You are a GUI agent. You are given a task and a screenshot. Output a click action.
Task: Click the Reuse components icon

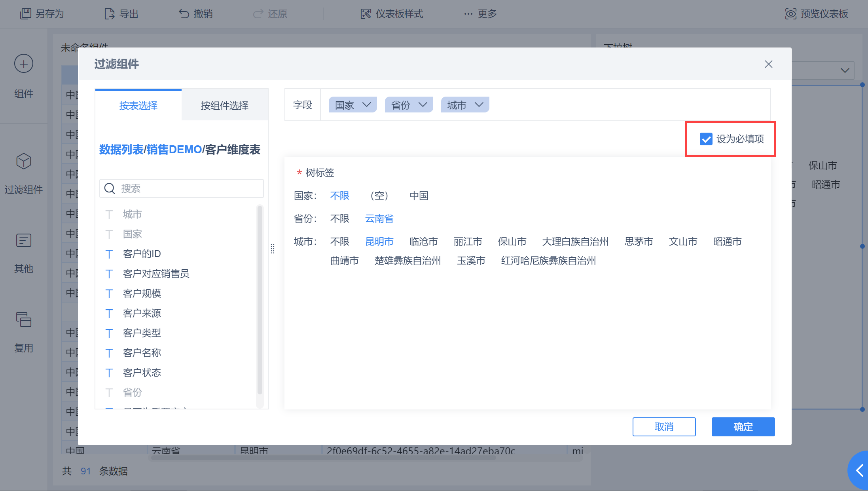[x=24, y=320]
